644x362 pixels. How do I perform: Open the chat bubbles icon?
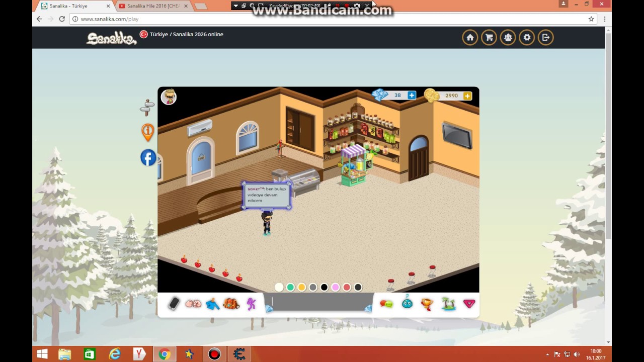pos(386,304)
